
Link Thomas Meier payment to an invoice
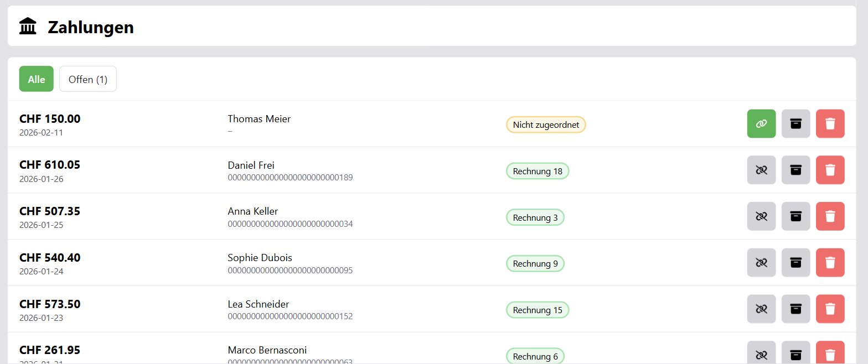[x=761, y=123]
